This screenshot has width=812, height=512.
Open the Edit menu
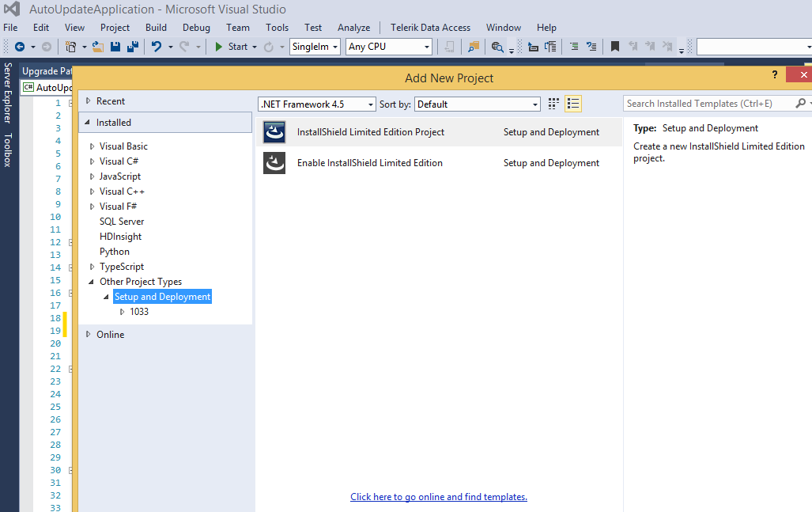[x=41, y=28]
